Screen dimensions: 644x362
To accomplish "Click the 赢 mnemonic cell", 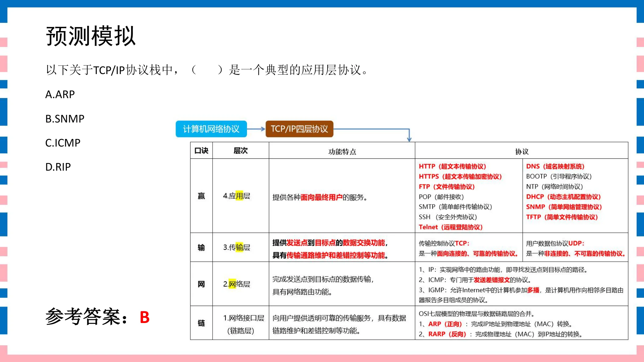I will (x=201, y=196).
